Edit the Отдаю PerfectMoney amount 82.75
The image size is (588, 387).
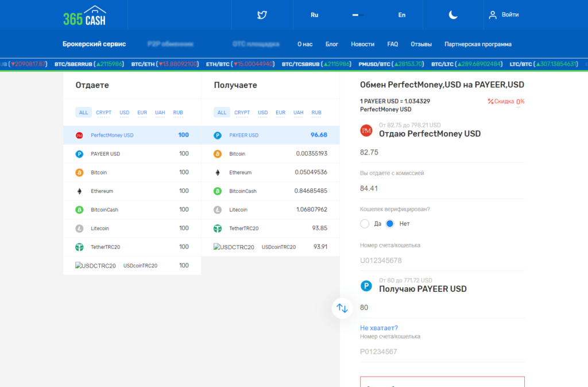point(442,153)
